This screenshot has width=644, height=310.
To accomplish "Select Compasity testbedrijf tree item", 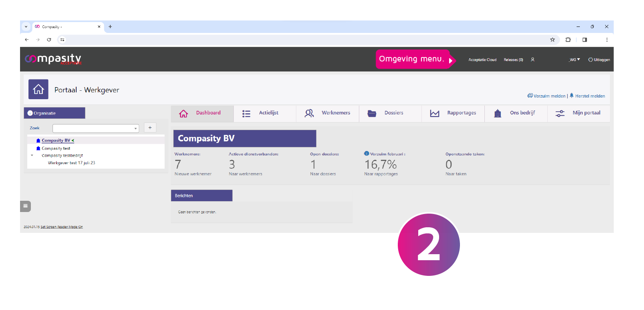I will 62,156.
